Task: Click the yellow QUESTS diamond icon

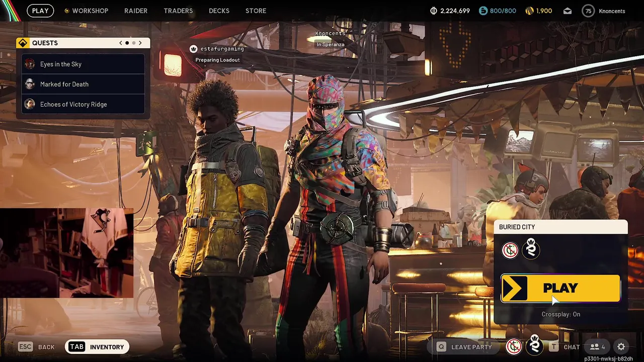Action: 22,43
